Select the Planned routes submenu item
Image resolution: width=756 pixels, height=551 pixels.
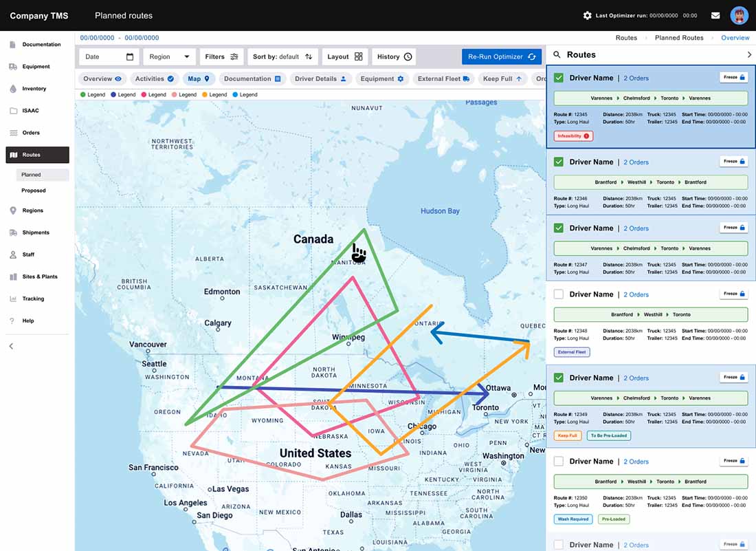43,175
